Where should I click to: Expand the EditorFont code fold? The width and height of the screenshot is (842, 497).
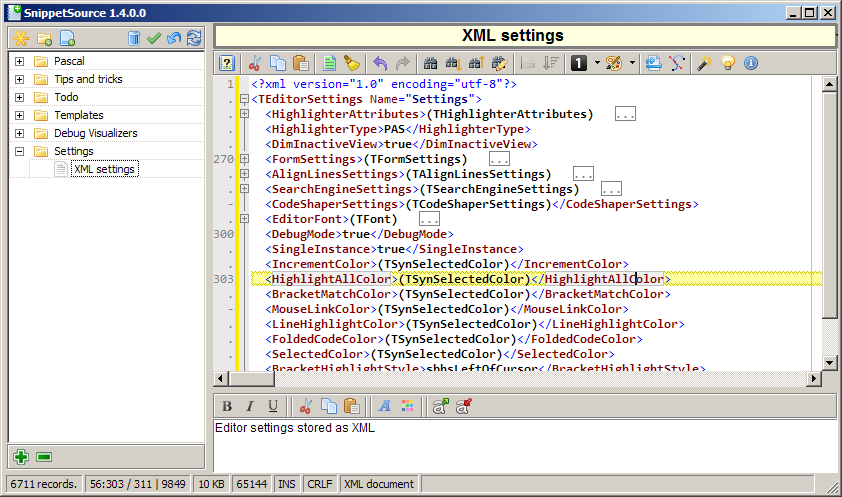click(244, 219)
